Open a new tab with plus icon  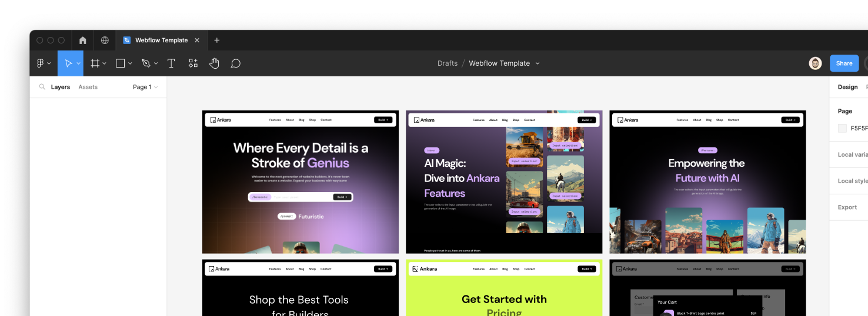coord(217,41)
